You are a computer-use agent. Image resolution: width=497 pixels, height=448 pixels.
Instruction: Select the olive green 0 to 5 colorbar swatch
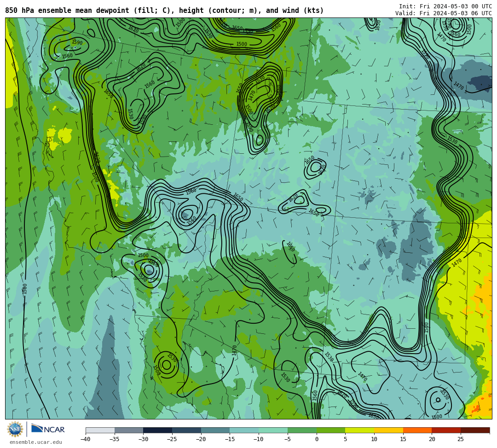331,430
